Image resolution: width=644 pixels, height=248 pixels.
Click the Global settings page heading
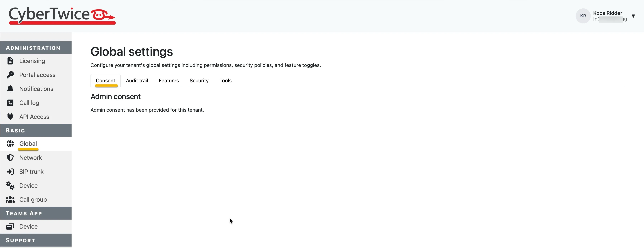[x=131, y=52]
